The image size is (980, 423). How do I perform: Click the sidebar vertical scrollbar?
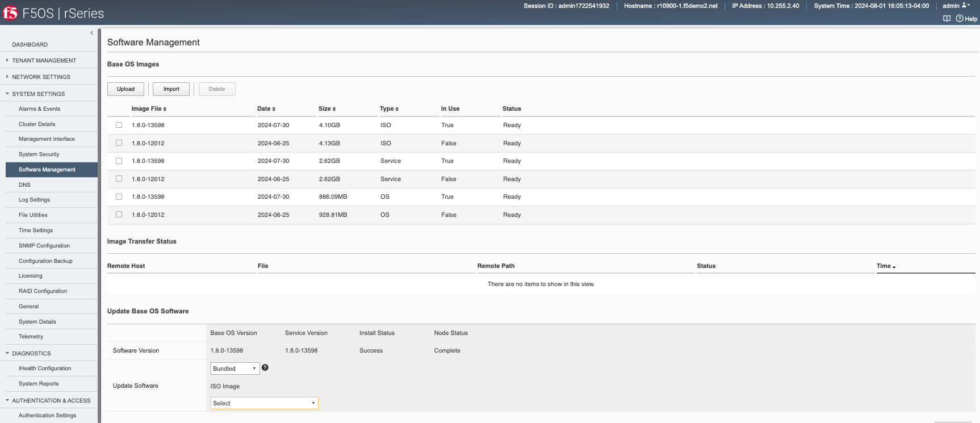99,225
